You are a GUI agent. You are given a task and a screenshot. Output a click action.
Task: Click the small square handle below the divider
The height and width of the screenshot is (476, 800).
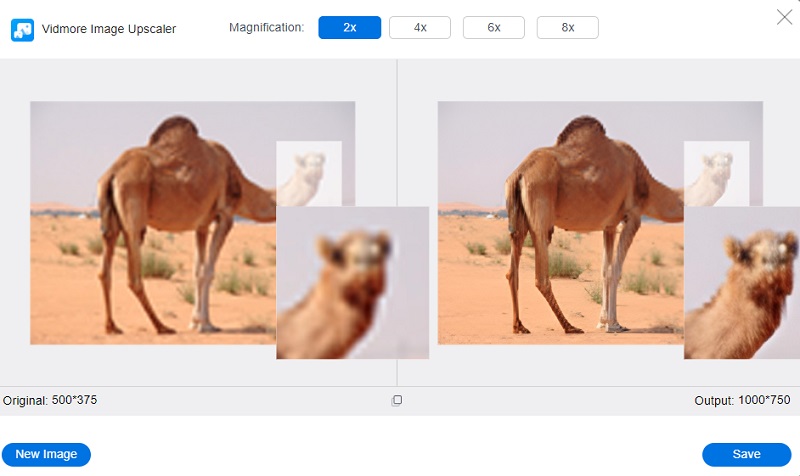[x=397, y=400]
